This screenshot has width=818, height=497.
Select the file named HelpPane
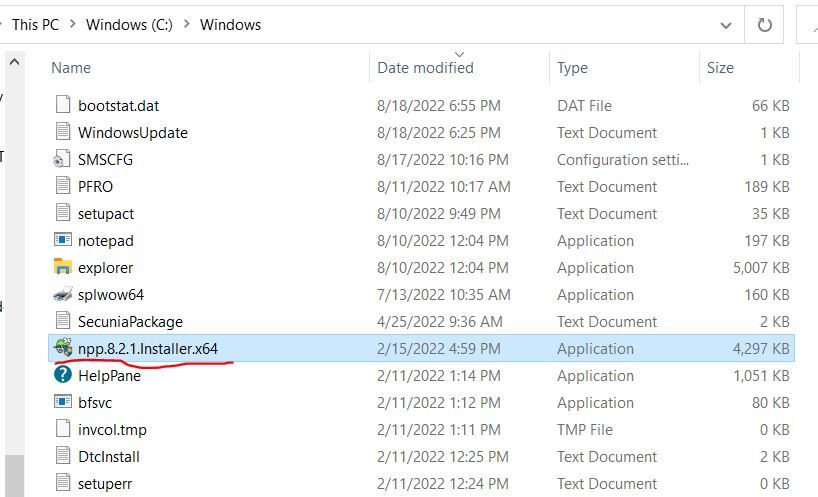(x=110, y=376)
